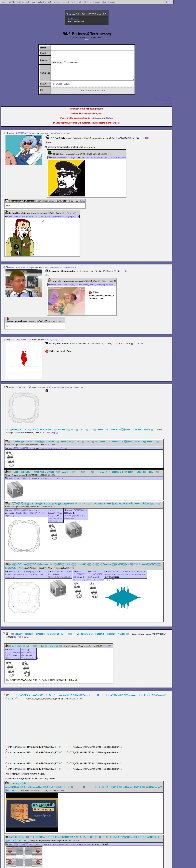Open the Catalog link under the board title

(x=87, y=40)
